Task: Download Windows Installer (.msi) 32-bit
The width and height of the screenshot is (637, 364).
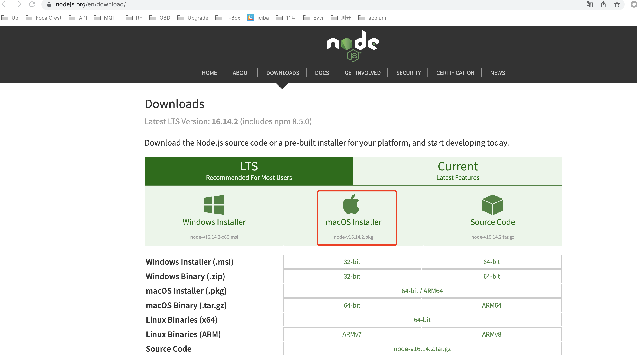Action: [x=352, y=262]
